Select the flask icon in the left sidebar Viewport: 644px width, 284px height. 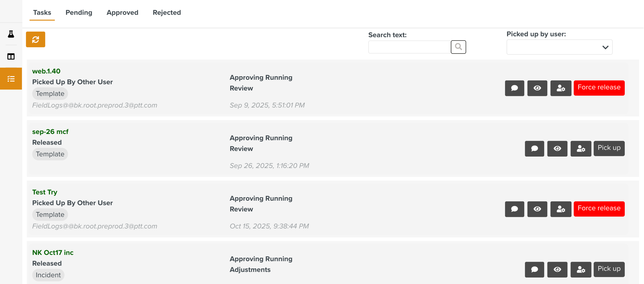coord(11,34)
